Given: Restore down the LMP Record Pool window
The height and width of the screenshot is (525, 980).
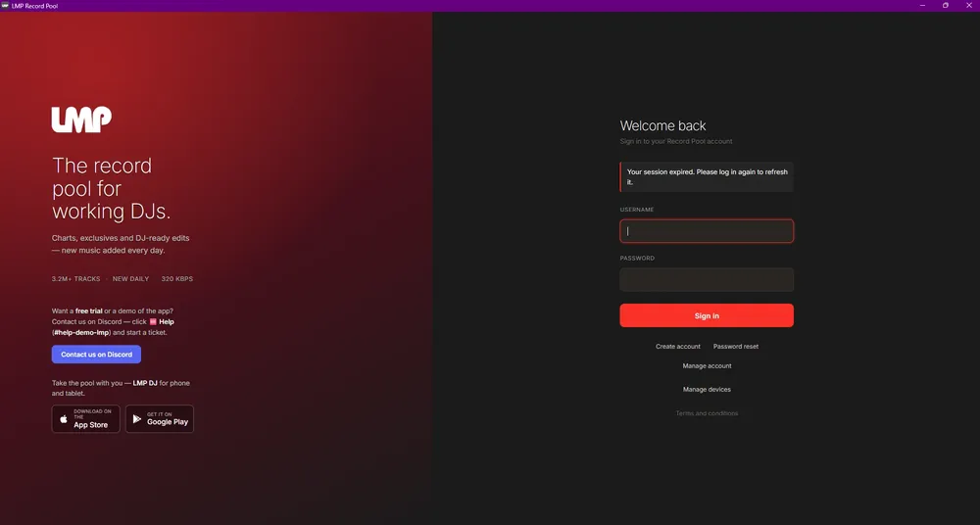Looking at the screenshot, I should (946, 5).
